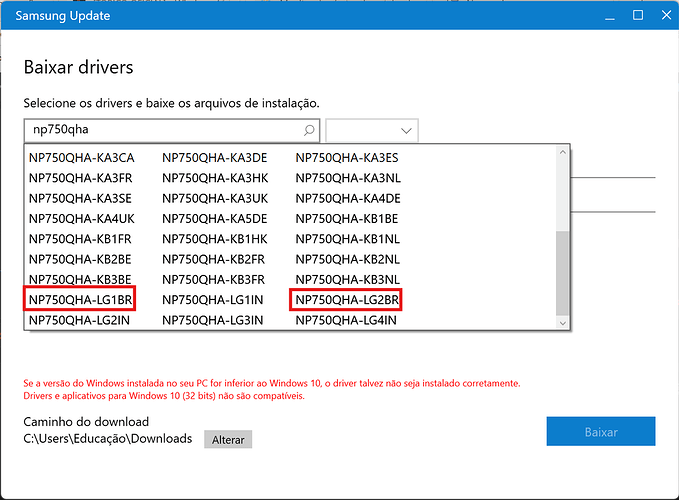Screen dimensions: 679x500
Task: Choose model NP750QHA-LG3IN
Action: point(213,320)
